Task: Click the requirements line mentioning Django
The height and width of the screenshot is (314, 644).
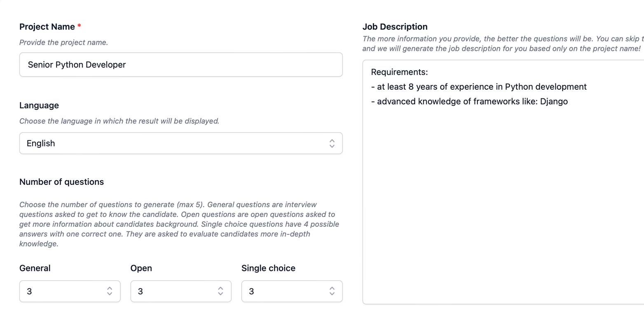Action: tap(470, 101)
